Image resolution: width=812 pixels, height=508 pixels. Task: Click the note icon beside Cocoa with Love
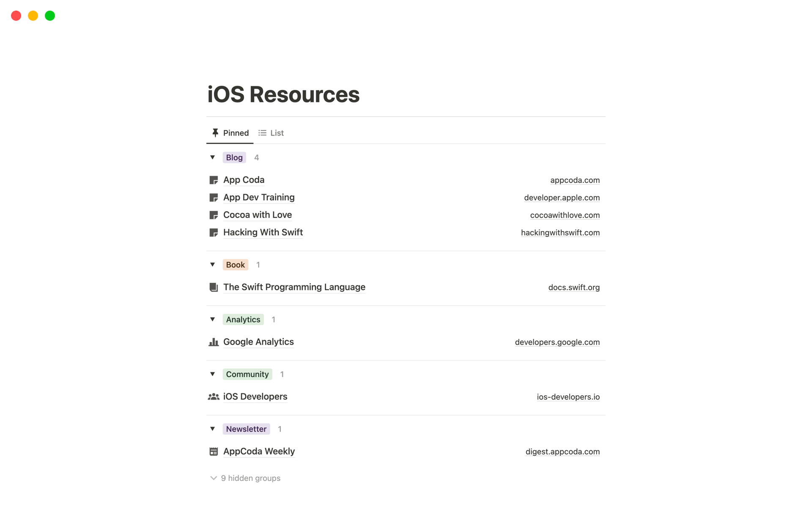(x=214, y=215)
